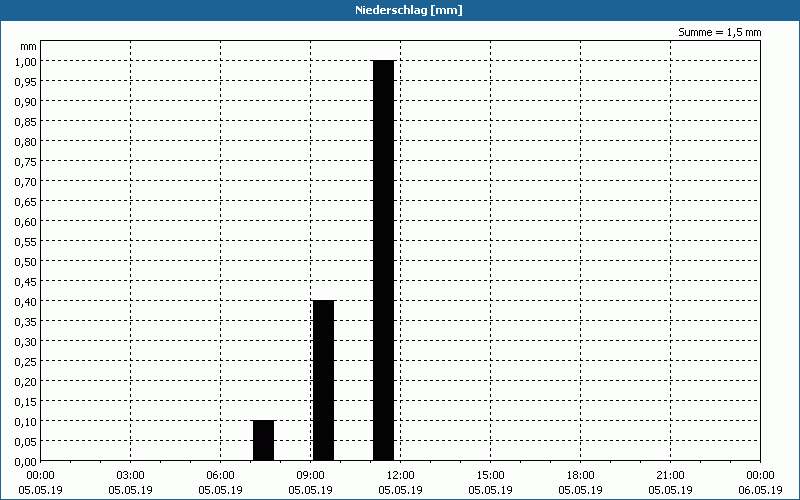
Task: Click the y-axis label 0,10
Action: pyautogui.click(x=25, y=421)
